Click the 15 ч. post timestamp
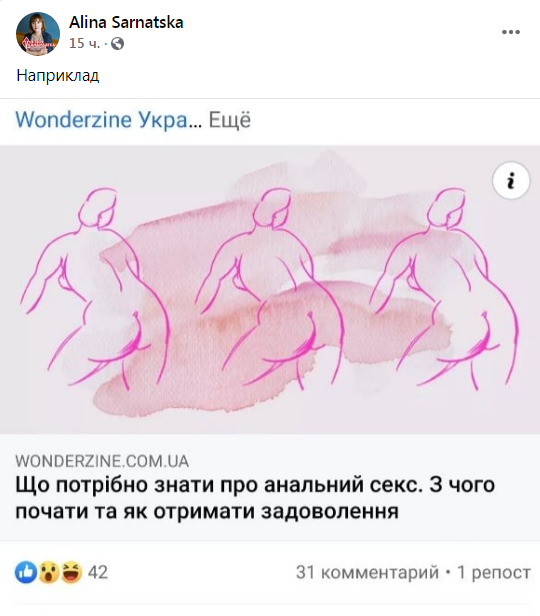 click(x=84, y=43)
